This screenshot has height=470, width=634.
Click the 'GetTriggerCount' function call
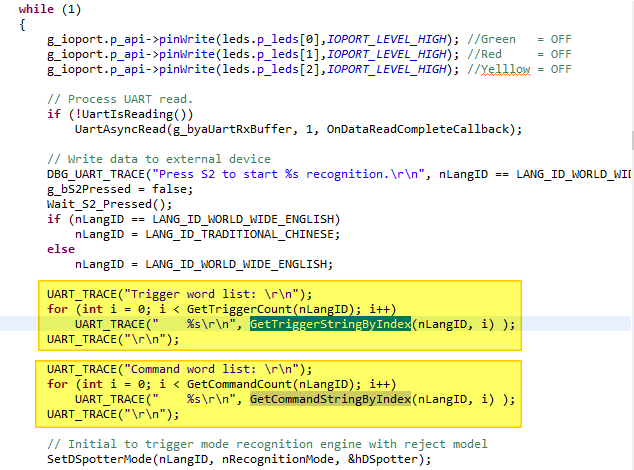pos(239,309)
